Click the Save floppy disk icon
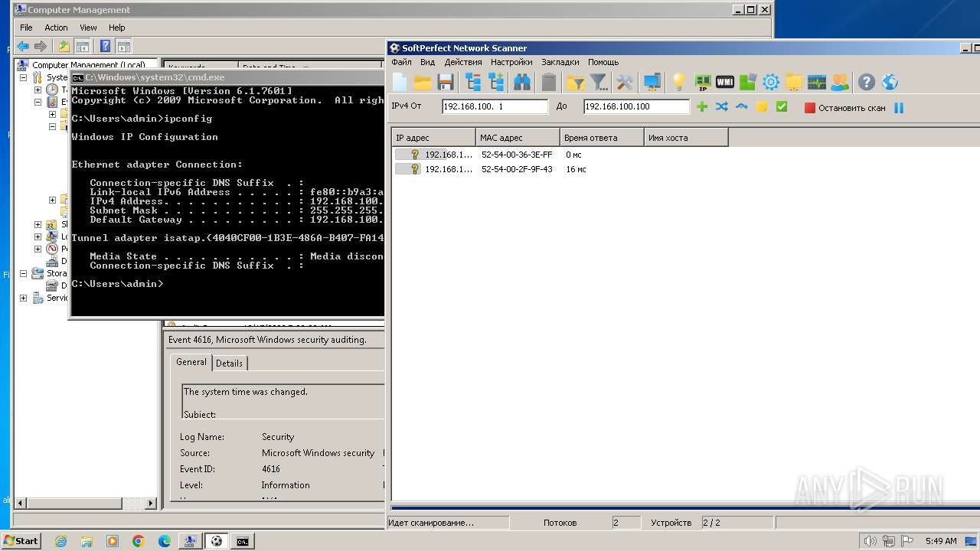The height and width of the screenshot is (551, 980). pyautogui.click(x=446, y=82)
